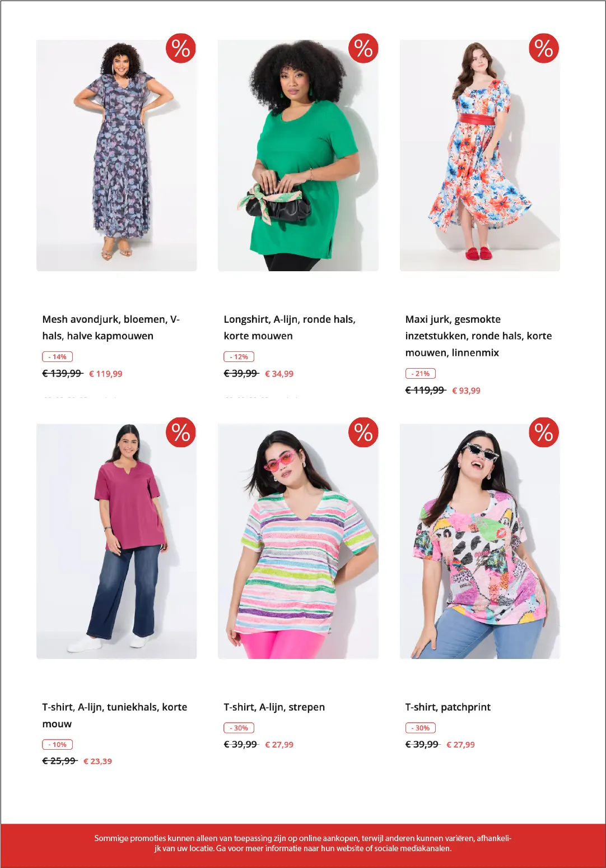Image resolution: width=606 pixels, height=868 pixels.
Task: Click the percent badge on striped T-shirt
Action: click(363, 432)
